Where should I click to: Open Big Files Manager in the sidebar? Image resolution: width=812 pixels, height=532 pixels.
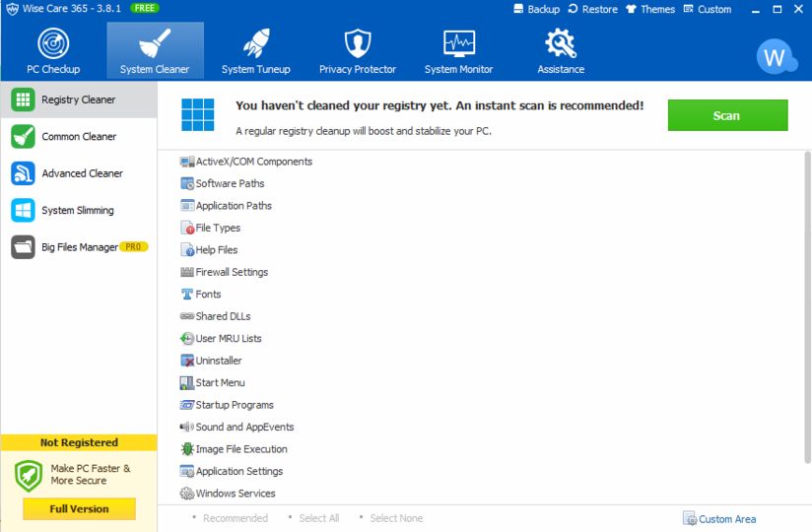[79, 247]
